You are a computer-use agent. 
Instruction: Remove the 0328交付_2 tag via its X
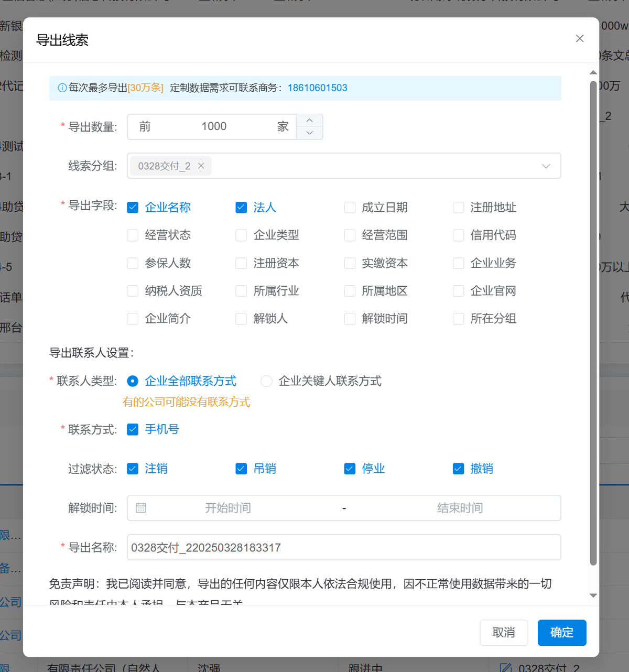click(x=201, y=166)
